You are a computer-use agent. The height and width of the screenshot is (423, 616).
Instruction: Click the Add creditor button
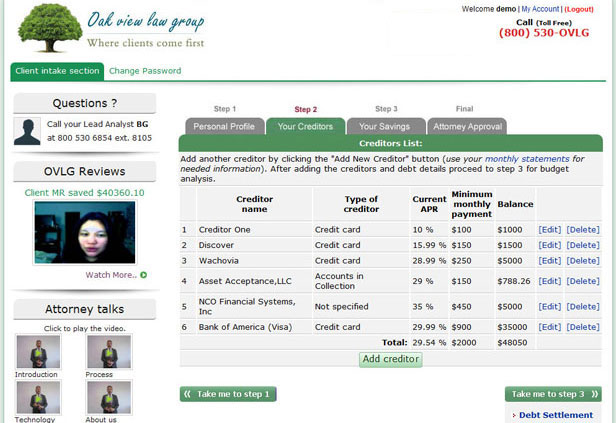click(x=391, y=359)
